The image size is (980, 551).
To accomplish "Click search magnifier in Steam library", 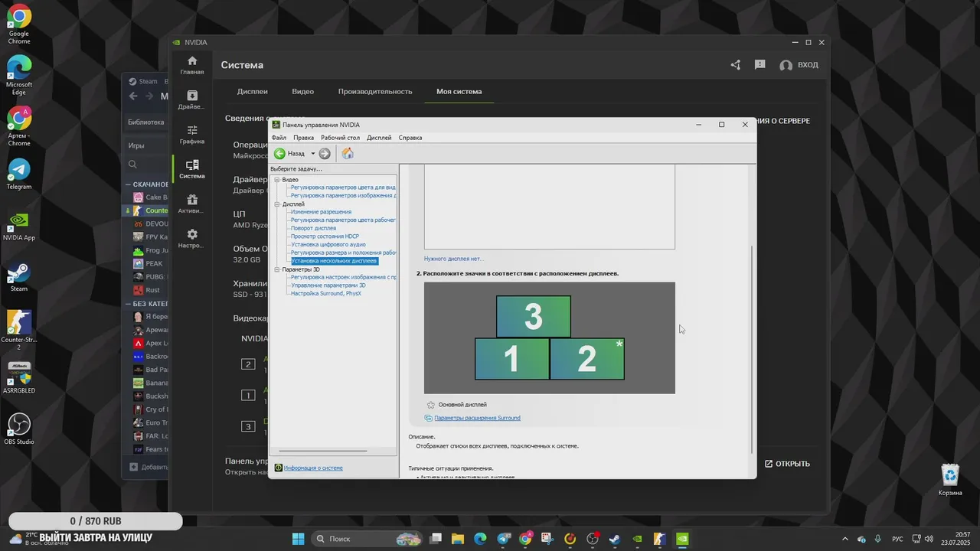I will [132, 165].
